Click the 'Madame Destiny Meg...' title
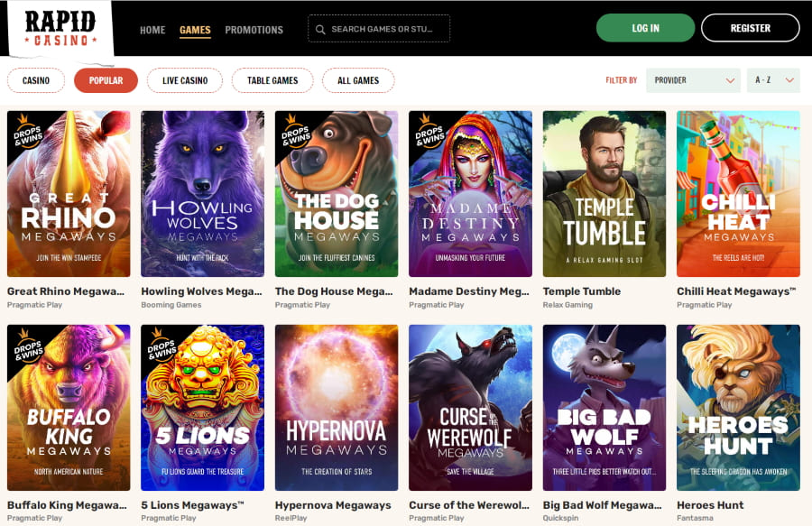The width and height of the screenshot is (812, 526). tap(469, 291)
